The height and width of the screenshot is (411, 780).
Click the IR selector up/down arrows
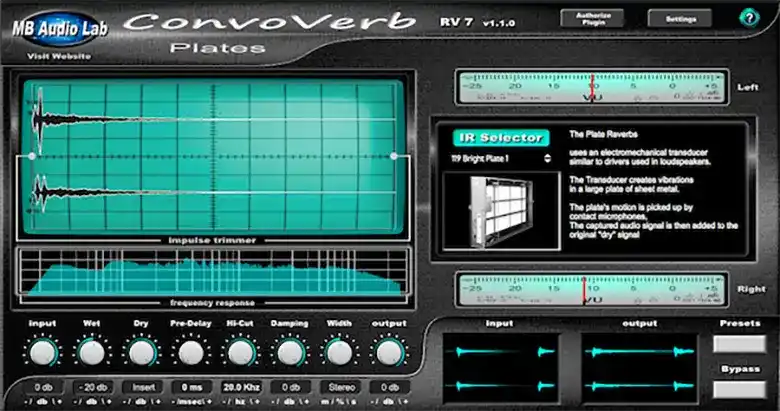coord(547,159)
